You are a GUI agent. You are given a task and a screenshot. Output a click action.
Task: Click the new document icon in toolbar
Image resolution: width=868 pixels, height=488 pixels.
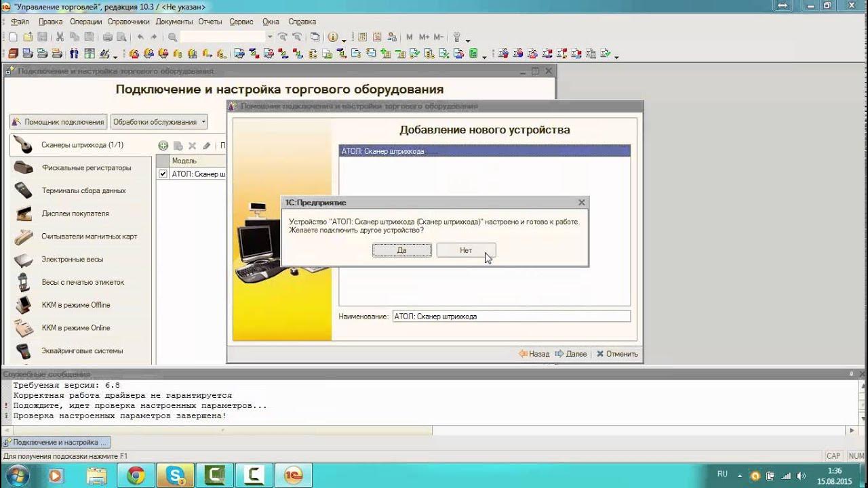(x=13, y=37)
